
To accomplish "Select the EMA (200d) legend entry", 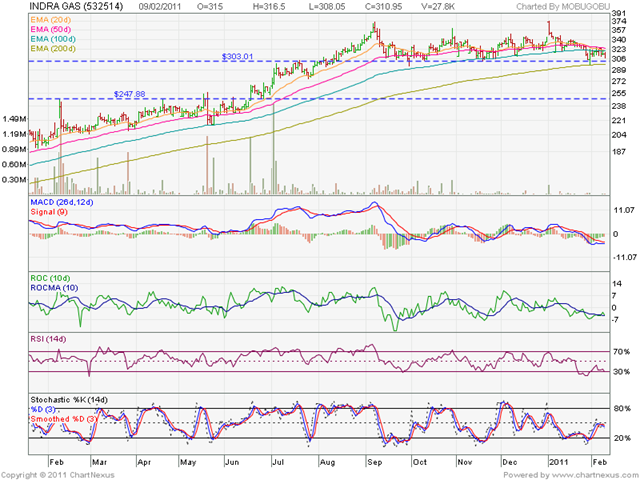I will pos(53,49).
